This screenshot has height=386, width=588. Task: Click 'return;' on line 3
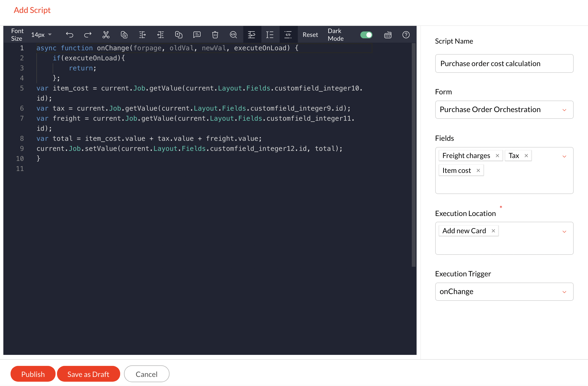83,68
